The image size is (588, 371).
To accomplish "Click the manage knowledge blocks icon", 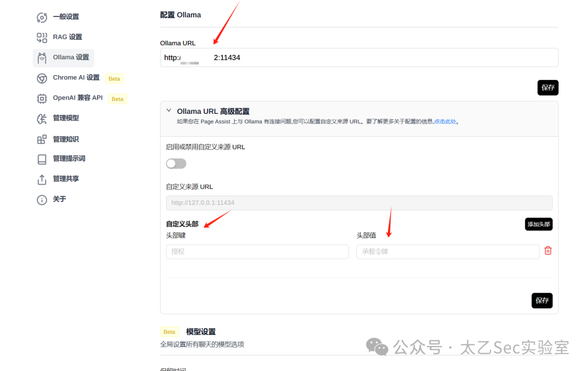I will (x=41, y=139).
